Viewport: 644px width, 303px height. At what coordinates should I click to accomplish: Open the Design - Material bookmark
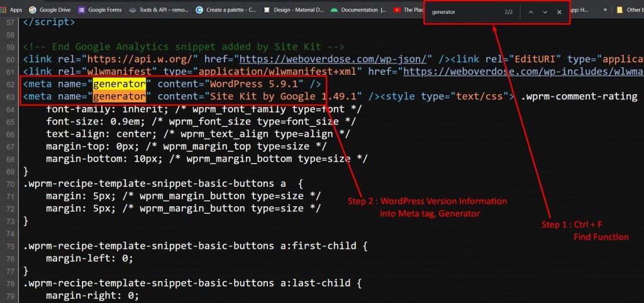[x=294, y=10]
